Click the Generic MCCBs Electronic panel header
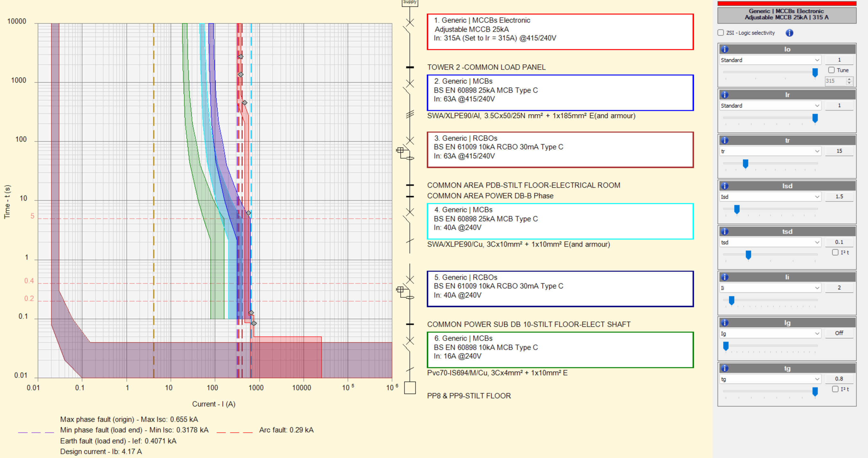Screen dimensions: 868x458 [787, 14]
